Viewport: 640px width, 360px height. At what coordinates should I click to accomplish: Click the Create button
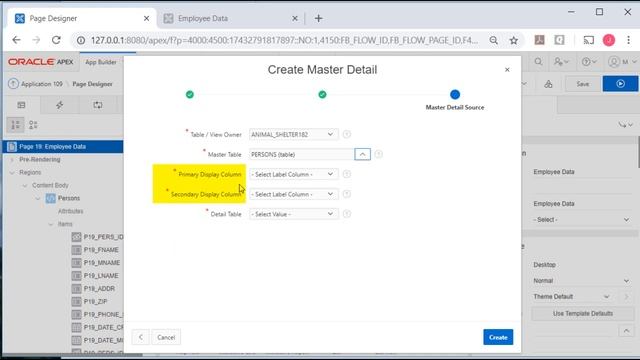[x=498, y=337]
